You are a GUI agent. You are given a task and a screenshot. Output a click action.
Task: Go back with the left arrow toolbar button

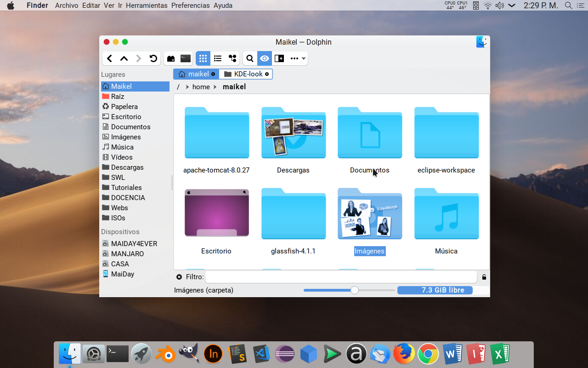point(109,58)
